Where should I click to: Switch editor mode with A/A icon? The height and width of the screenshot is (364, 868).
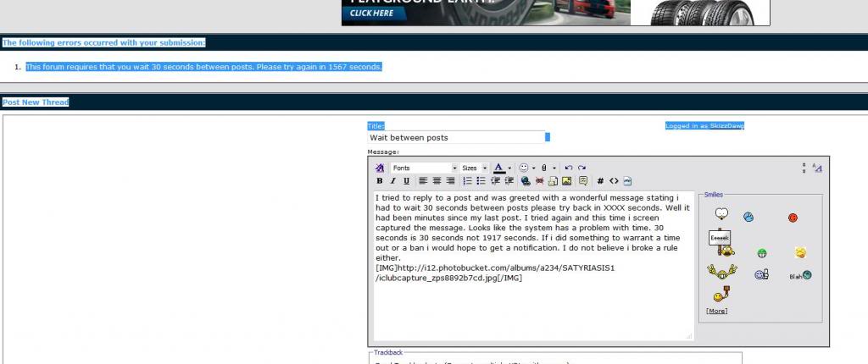pyautogui.click(x=817, y=168)
